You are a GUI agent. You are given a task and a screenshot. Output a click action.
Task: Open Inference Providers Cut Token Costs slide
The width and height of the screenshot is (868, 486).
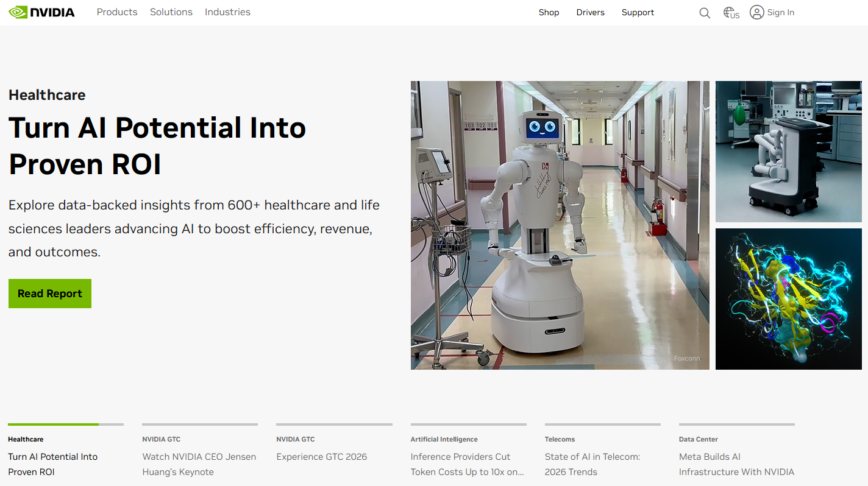coord(468,464)
